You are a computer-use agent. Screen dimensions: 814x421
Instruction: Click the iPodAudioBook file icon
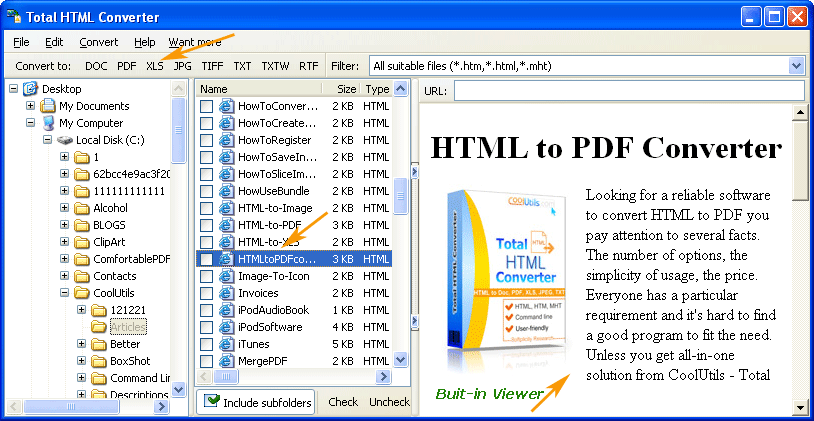click(x=225, y=310)
